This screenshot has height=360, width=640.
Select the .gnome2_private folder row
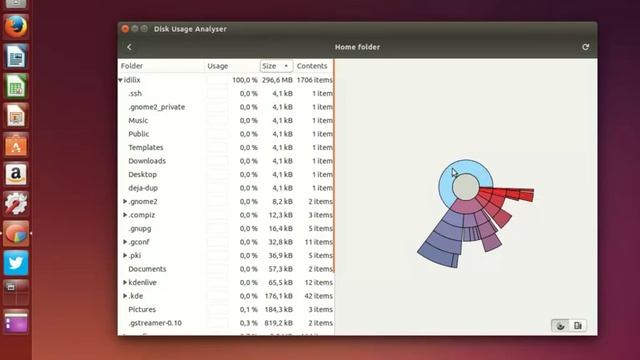pyautogui.click(x=226, y=107)
